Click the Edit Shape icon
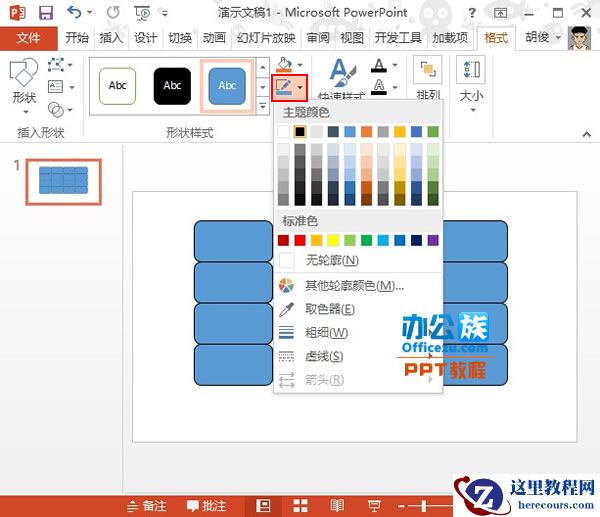The width and height of the screenshot is (600, 517). 56,65
